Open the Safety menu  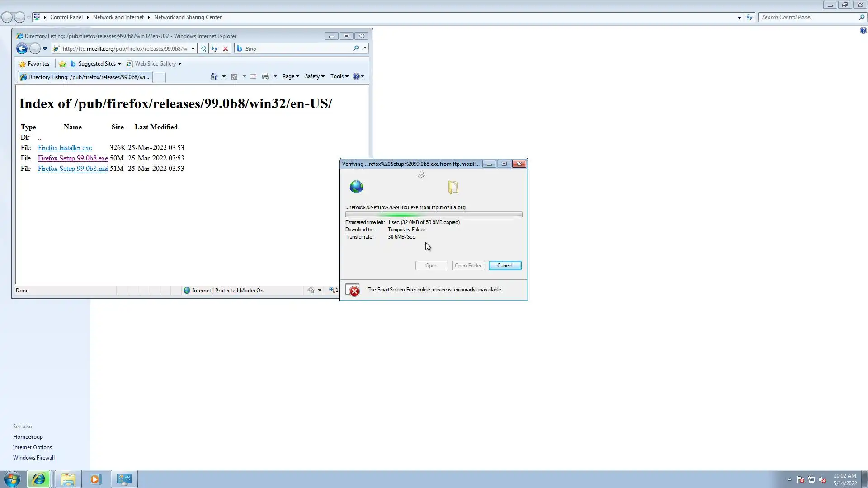[314, 76]
